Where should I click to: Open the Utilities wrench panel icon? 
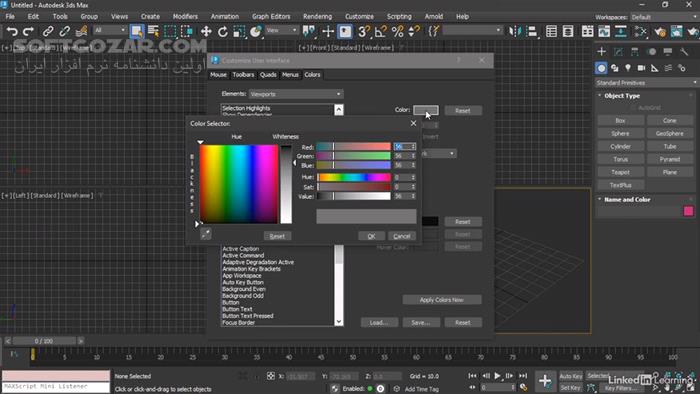coord(684,52)
